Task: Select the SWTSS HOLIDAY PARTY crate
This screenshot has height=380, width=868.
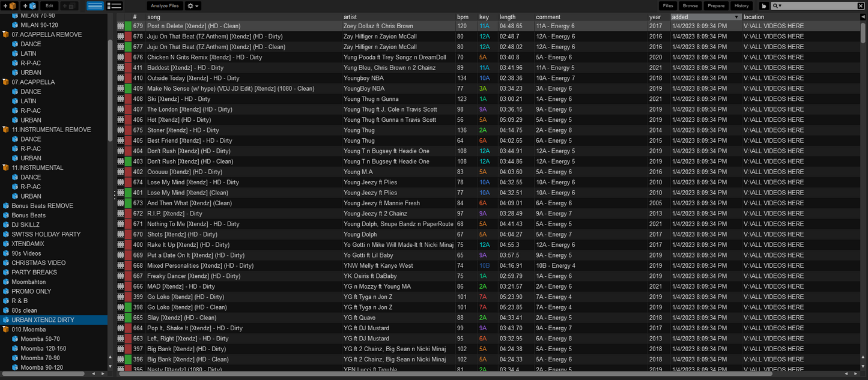Action: [46, 234]
